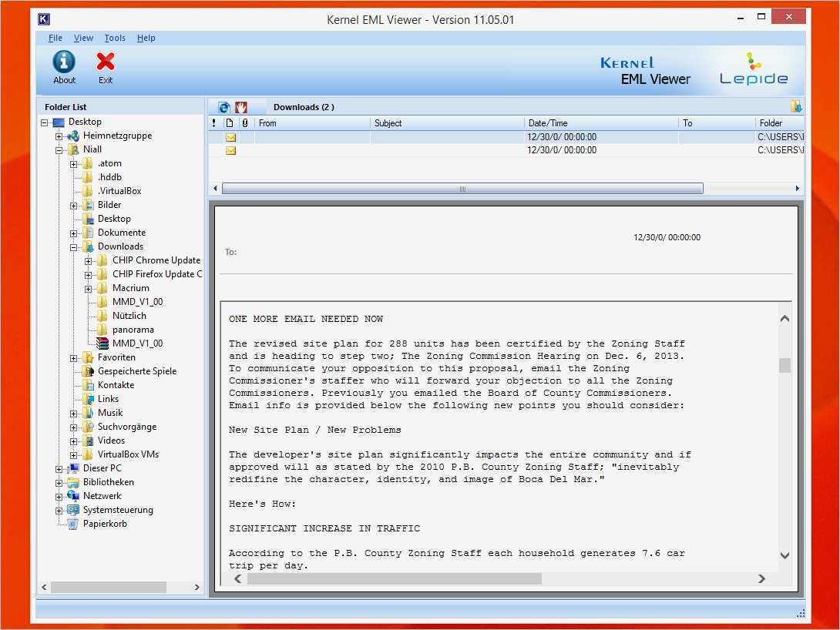
Task: Select the panorama folder
Action: click(133, 329)
